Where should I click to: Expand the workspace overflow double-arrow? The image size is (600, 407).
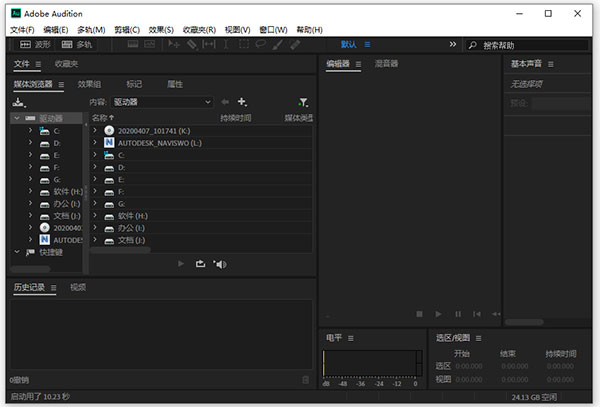click(453, 44)
